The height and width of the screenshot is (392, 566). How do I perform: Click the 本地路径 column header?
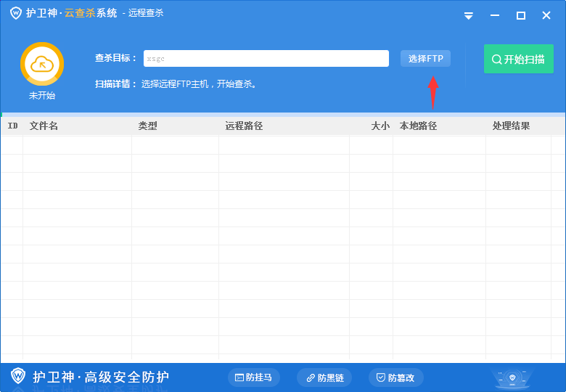[x=418, y=126]
